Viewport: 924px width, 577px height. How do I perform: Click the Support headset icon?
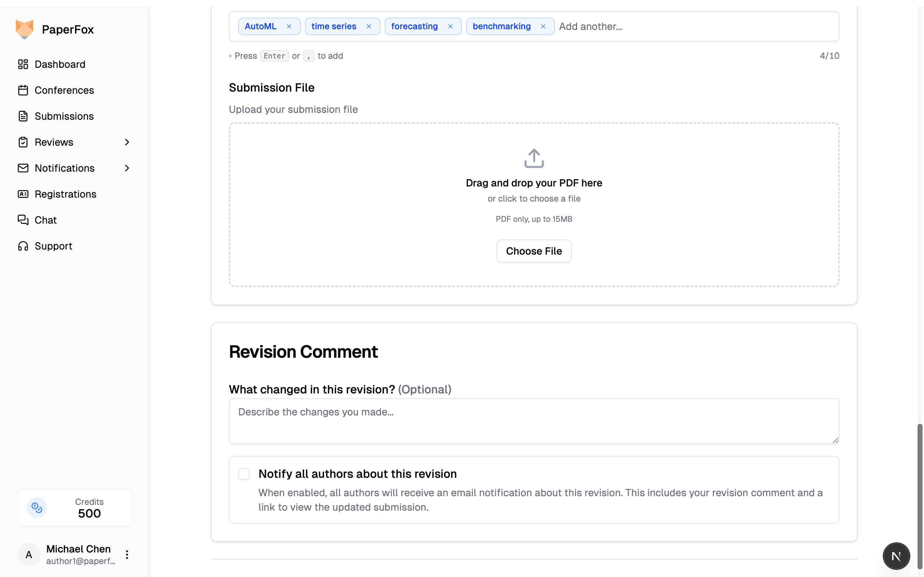23,246
